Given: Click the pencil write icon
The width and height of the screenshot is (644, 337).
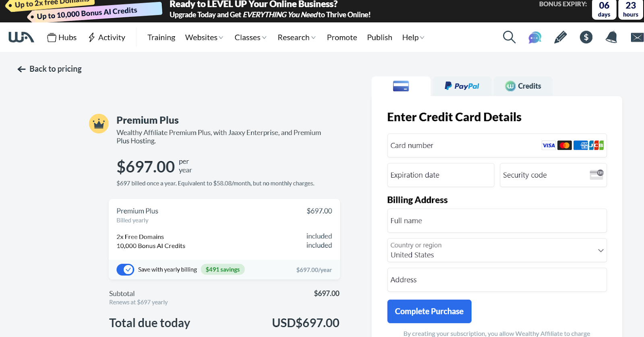Looking at the screenshot, I should (560, 37).
